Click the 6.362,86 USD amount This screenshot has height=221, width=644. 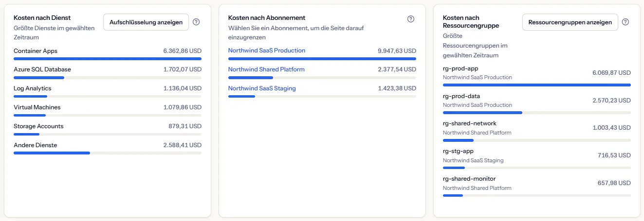183,51
